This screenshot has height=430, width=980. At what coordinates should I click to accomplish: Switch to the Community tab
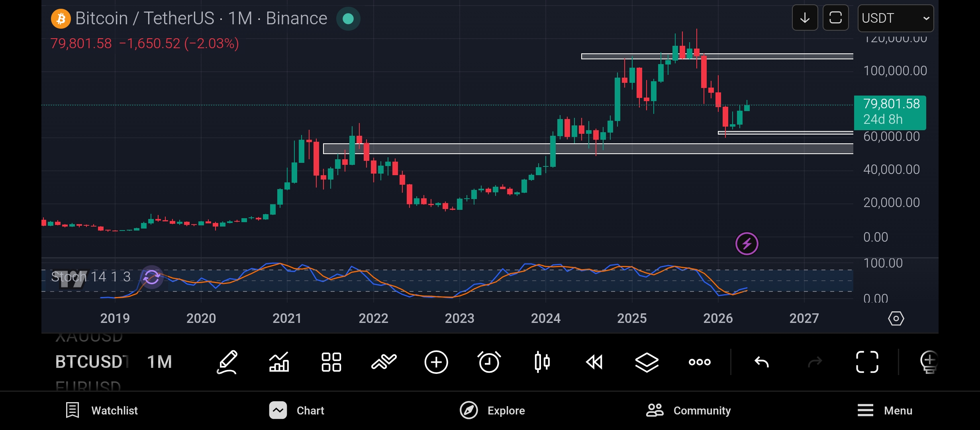[688, 410]
